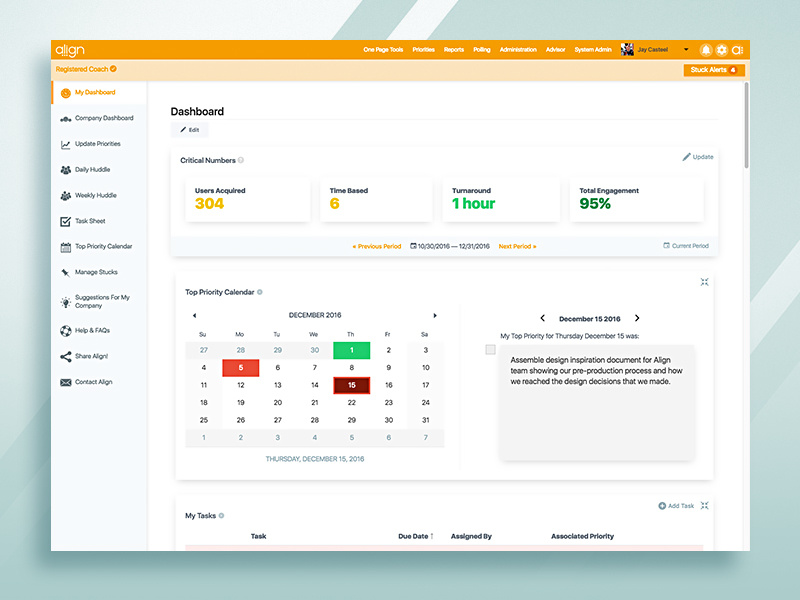
Task: Collapse the Top Priority Calendar panel icon
Action: 705,282
